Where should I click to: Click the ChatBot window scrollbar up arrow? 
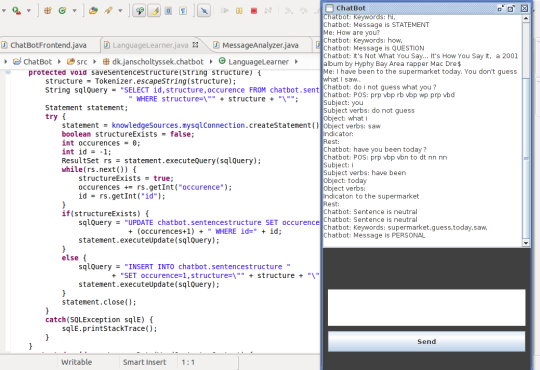pyautogui.click(x=526, y=19)
